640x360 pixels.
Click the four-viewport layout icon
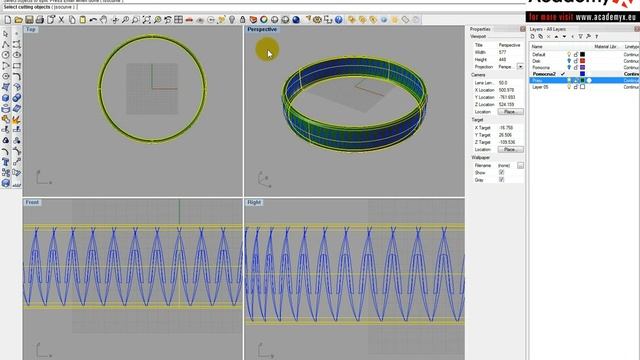tap(178, 20)
